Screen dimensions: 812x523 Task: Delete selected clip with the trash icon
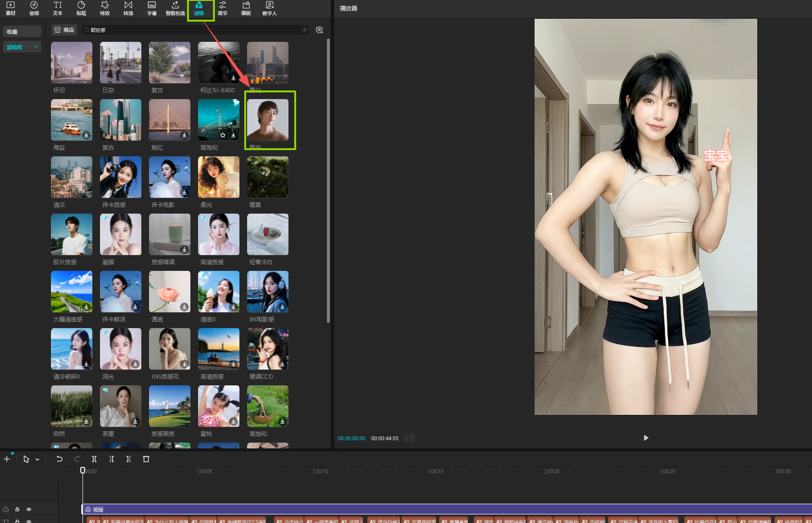(x=146, y=459)
